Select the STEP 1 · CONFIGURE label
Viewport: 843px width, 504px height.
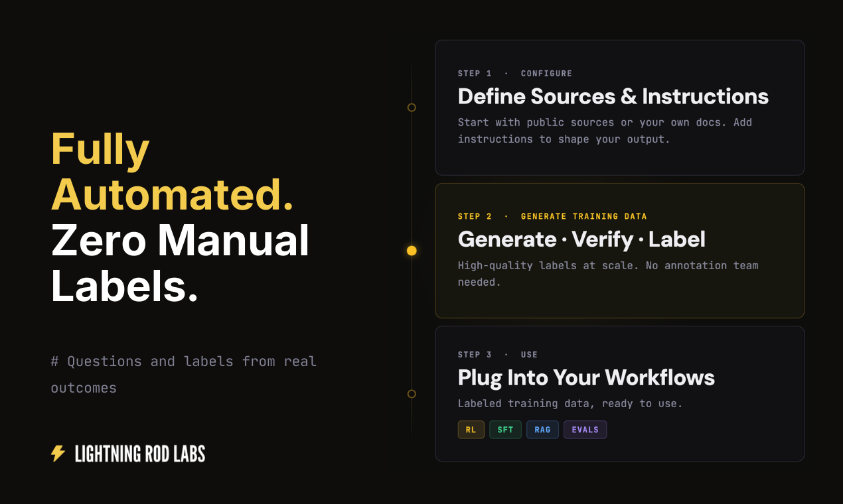click(514, 73)
